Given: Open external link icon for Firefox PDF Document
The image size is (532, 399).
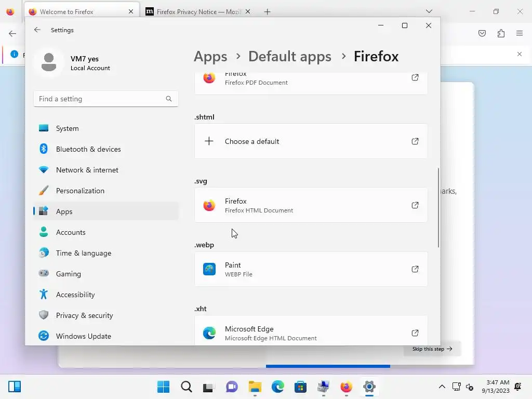Looking at the screenshot, I should pos(415,77).
